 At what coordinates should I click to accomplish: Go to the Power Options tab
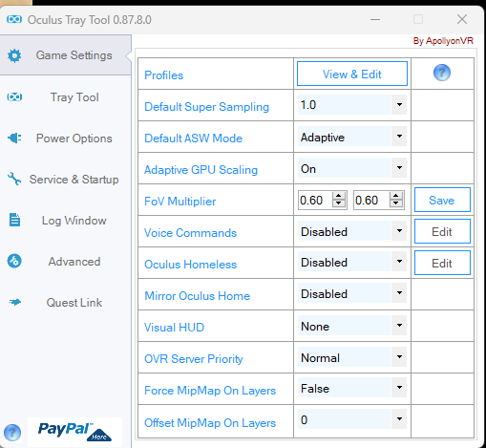(66, 139)
